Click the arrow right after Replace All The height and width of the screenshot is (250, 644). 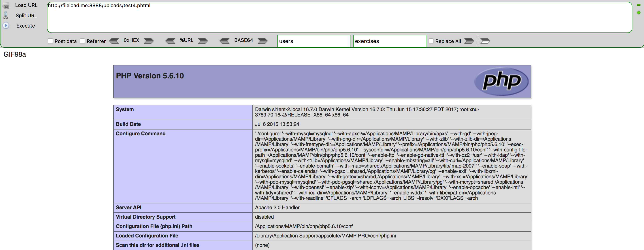coord(469,41)
